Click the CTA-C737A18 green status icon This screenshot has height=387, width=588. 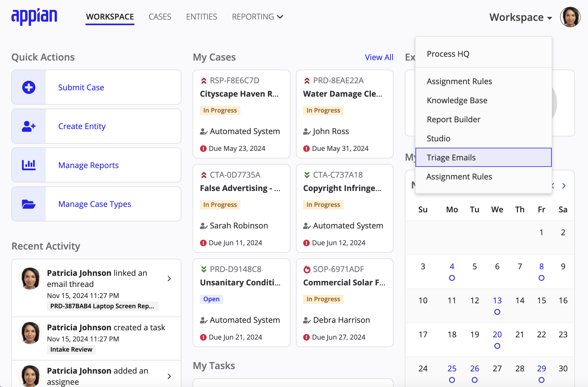tap(307, 174)
